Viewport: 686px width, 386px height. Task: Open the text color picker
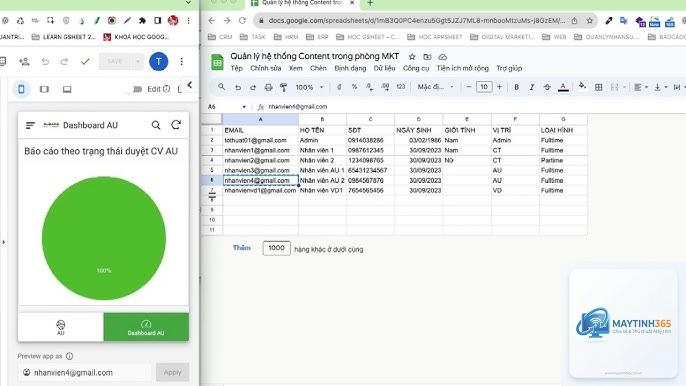pos(564,88)
